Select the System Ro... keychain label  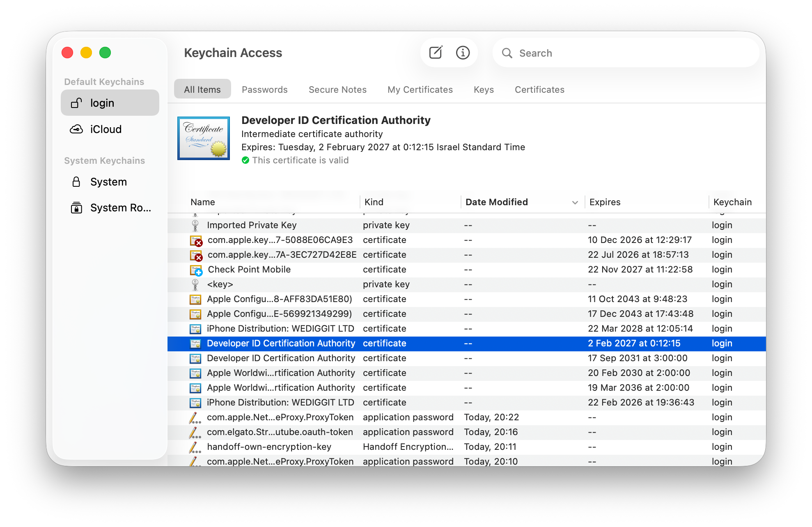[x=121, y=208]
